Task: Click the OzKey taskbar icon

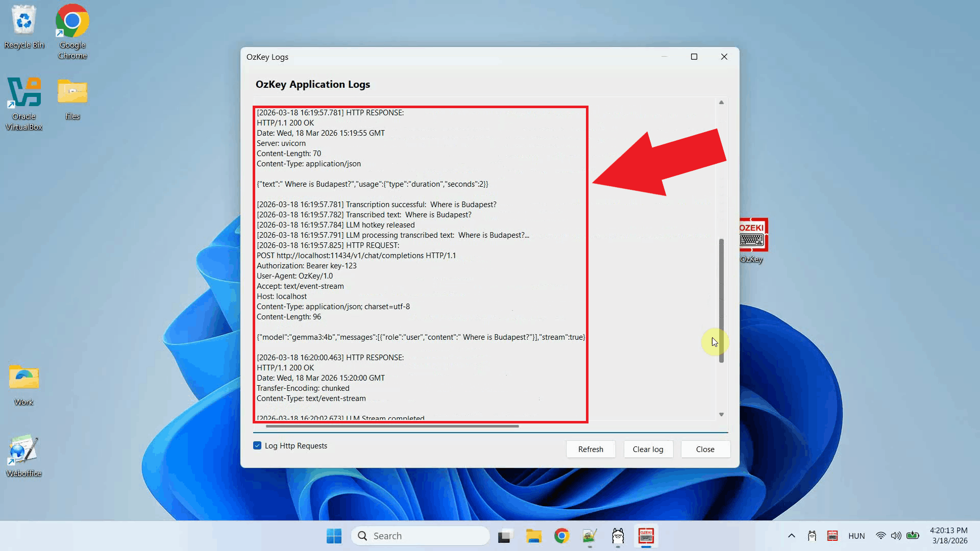Action: coord(646,536)
